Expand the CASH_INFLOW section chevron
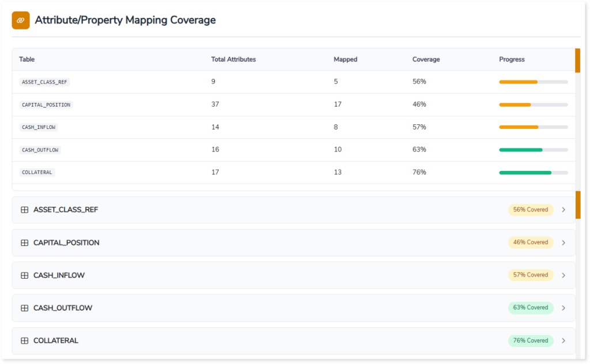This screenshot has width=590, height=364. pyautogui.click(x=563, y=275)
